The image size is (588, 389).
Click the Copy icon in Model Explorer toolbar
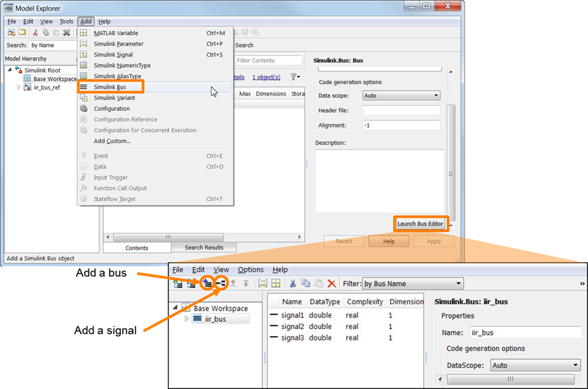click(x=46, y=33)
